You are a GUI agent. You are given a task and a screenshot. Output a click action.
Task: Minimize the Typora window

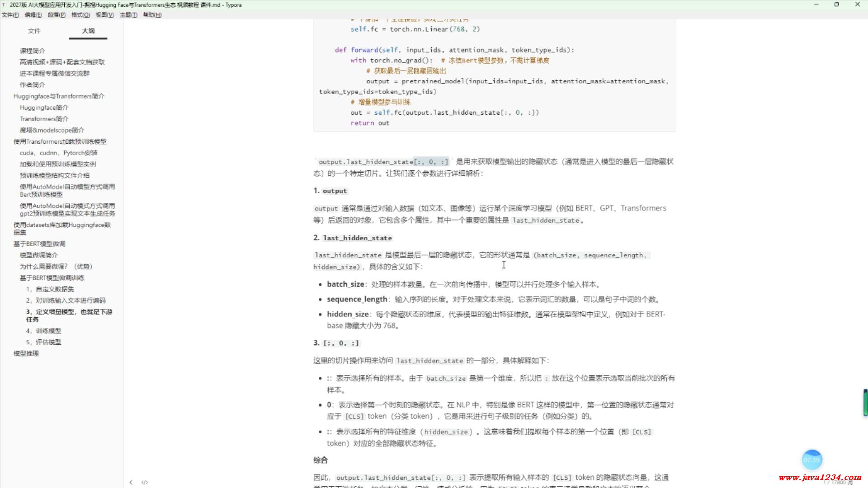(x=816, y=5)
